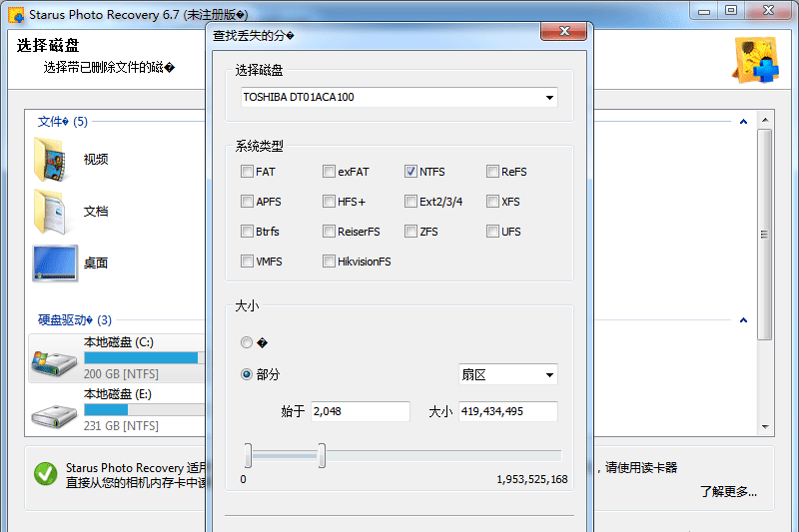Screen dimensions: 799x532
Task: Minimize the Starus Photo Recovery window
Action: click(704, 11)
